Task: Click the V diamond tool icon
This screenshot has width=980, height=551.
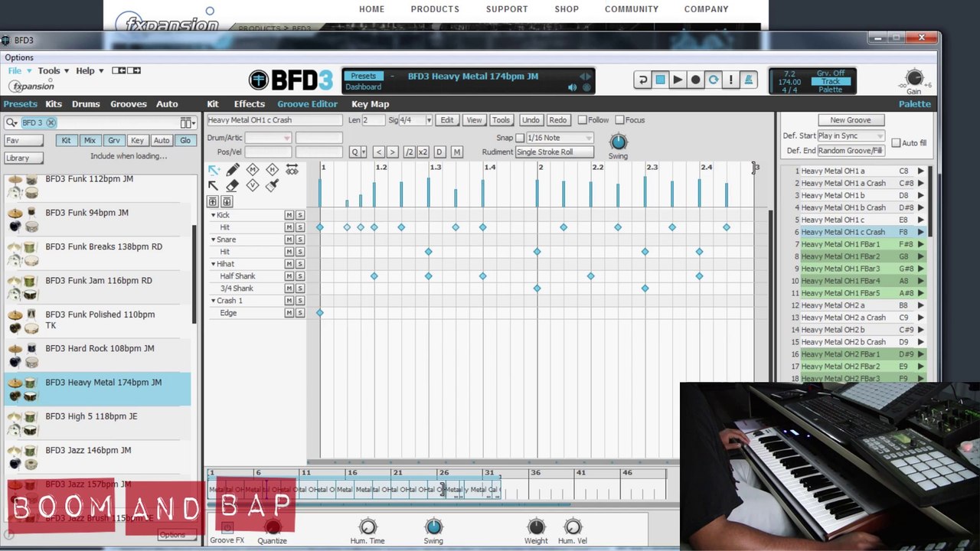Action: [x=253, y=186]
